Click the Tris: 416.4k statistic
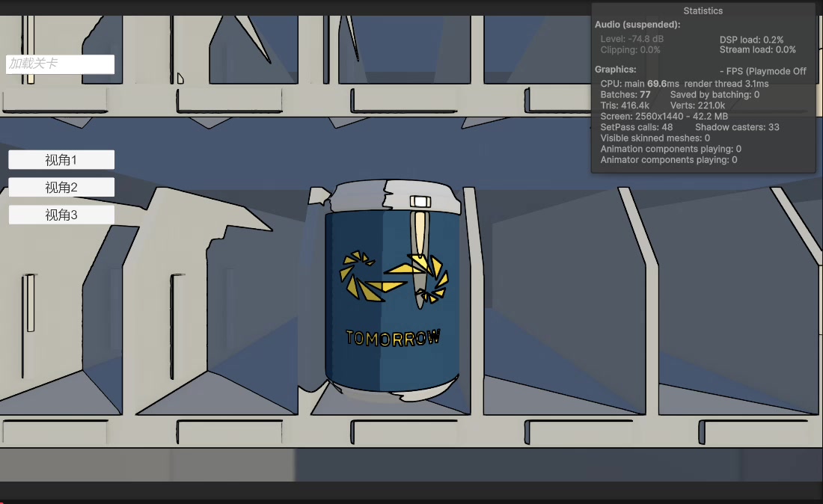The height and width of the screenshot is (504, 823). tap(625, 106)
